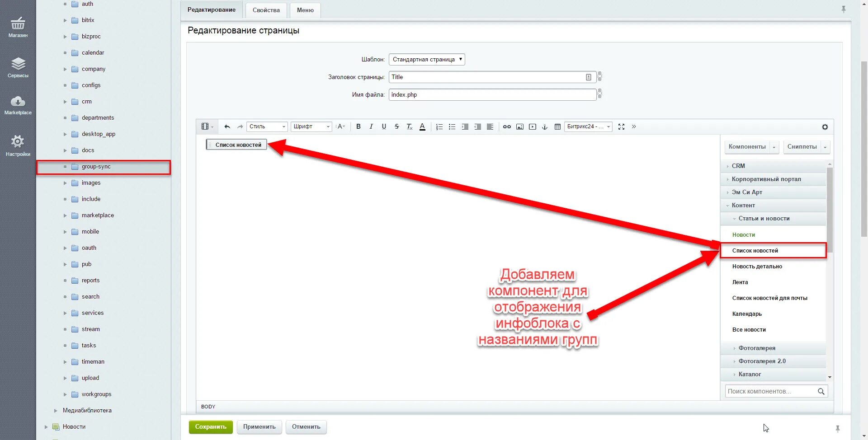Expand the Фотогалерея 2.0 subgroup
Viewport: 868px width, 440px height.
coord(773,361)
